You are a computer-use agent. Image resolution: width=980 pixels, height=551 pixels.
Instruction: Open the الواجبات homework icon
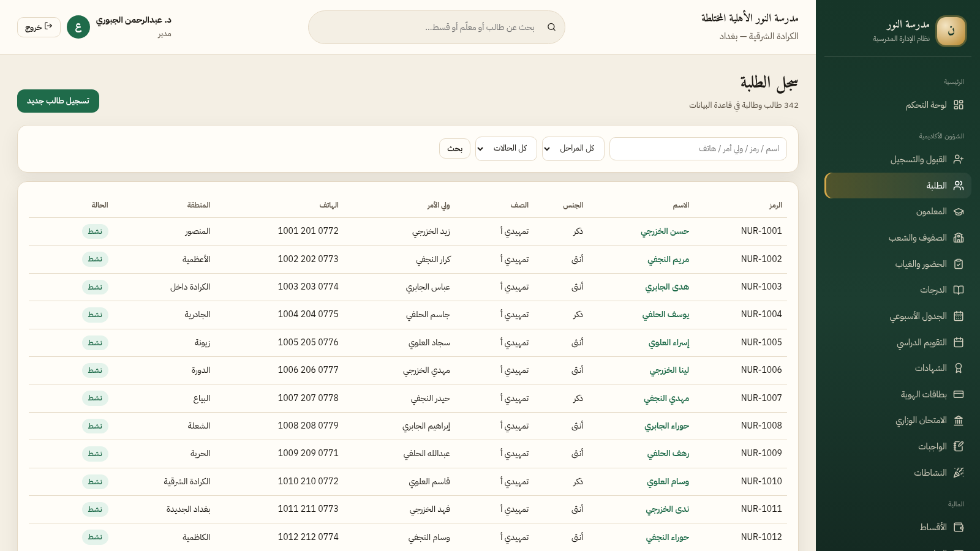tap(959, 446)
